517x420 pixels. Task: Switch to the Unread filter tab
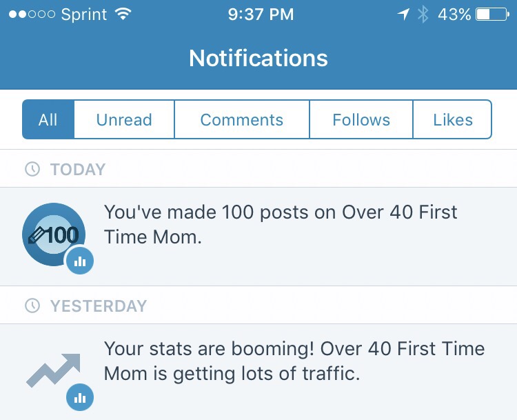(124, 119)
